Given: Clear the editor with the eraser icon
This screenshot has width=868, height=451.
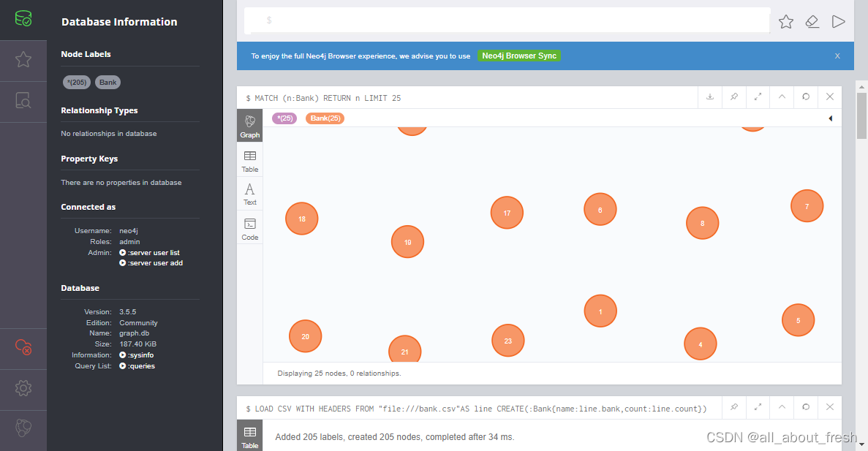Looking at the screenshot, I should [x=812, y=22].
